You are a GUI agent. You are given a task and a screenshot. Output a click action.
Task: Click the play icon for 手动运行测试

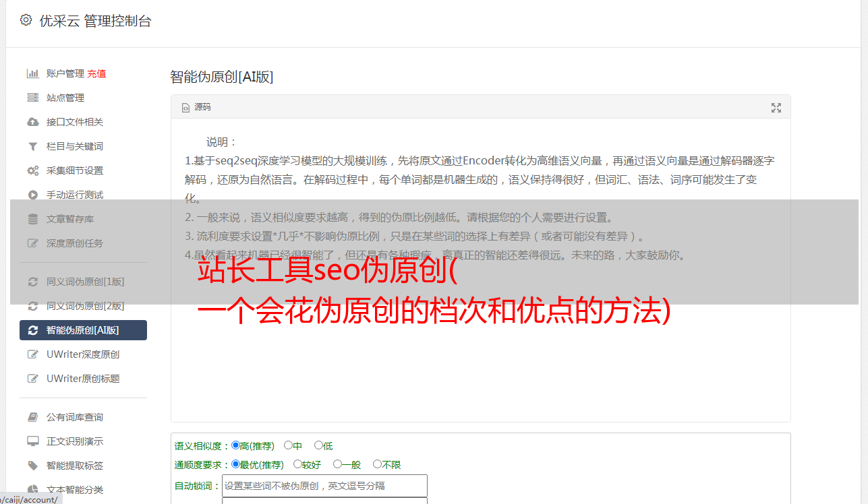point(32,195)
